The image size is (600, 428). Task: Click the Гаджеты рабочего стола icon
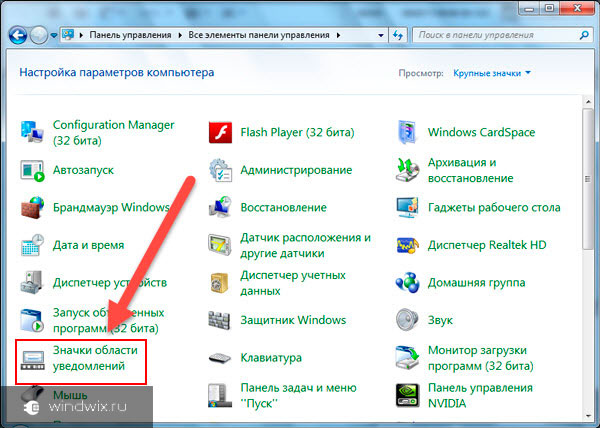(407, 208)
